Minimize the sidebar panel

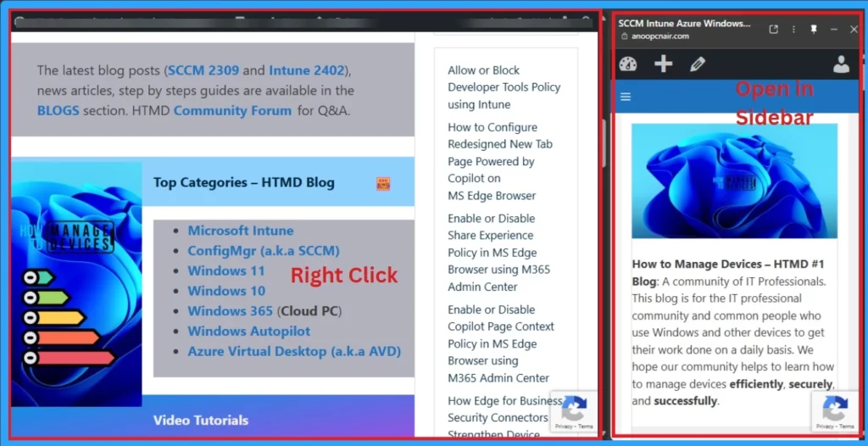click(834, 30)
